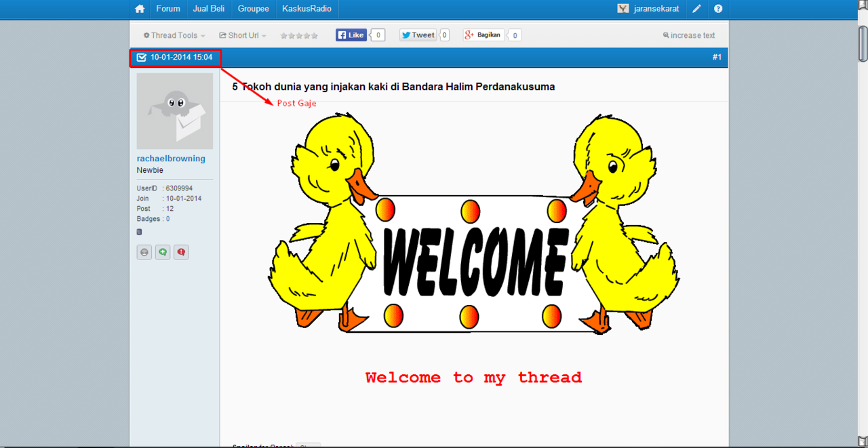Click the 'Welcome to my thread' text
The image size is (868, 448).
click(x=473, y=378)
